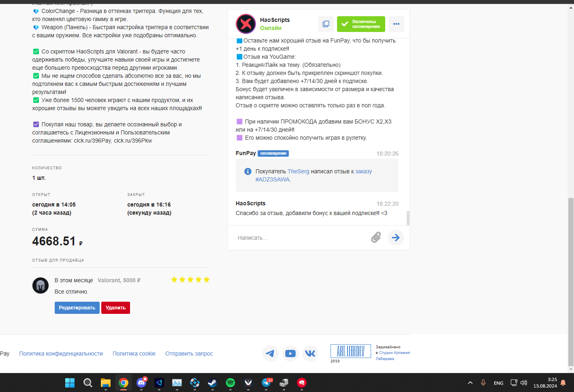Image resolution: width=574 pixels, height=392 pixels.
Task: Click the 18:20:26 message timestamp
Action: pos(388,153)
